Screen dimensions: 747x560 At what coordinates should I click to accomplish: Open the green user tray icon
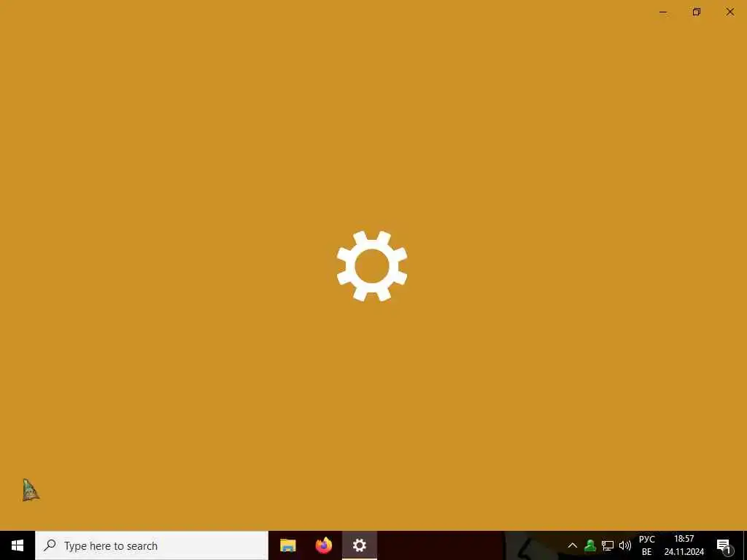590,545
